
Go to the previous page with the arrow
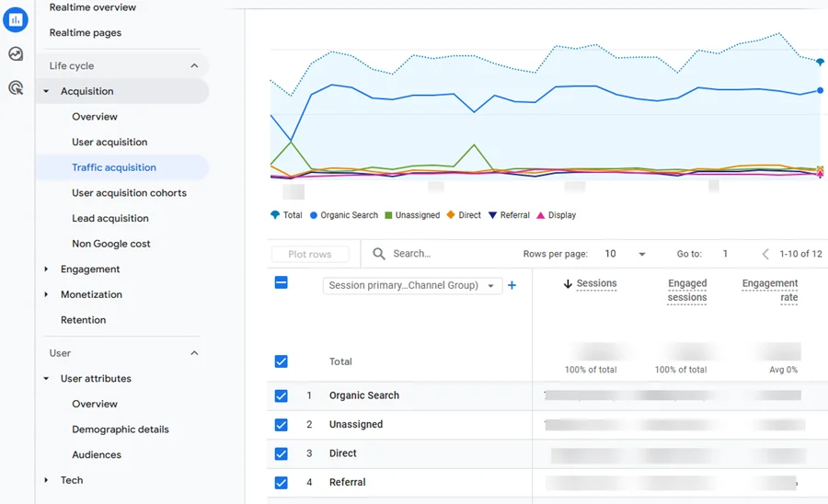[765, 254]
